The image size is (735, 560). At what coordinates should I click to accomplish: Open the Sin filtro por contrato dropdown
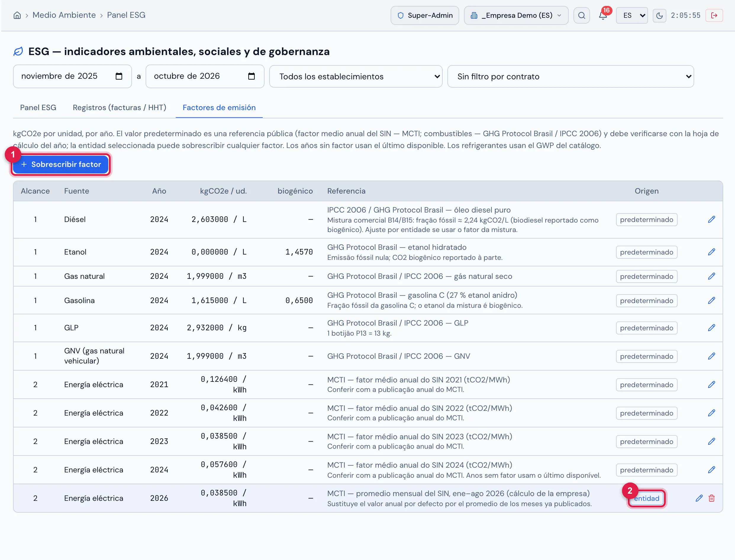(570, 76)
